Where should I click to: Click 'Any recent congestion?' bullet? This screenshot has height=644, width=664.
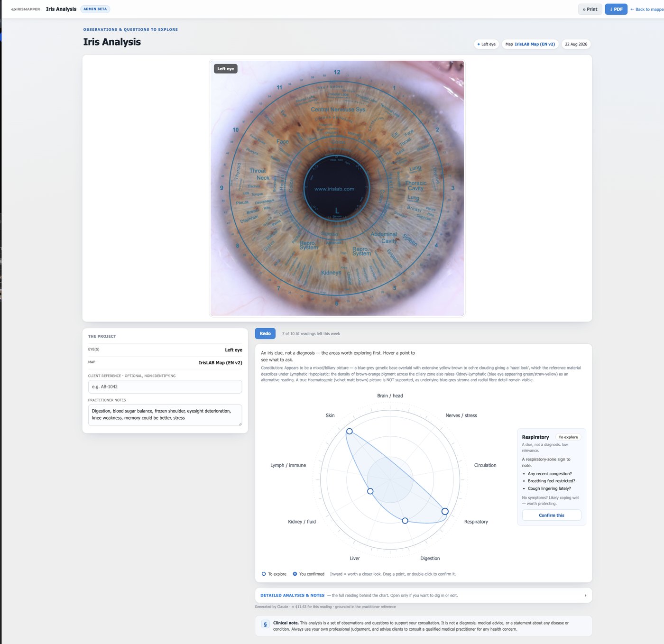(x=550, y=474)
